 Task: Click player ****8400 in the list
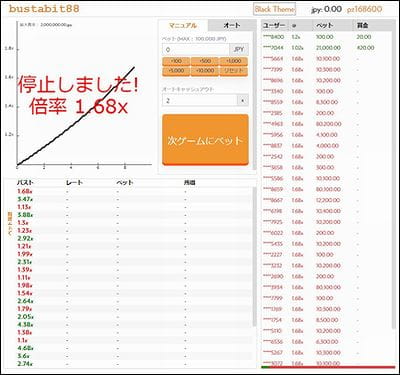273,37
